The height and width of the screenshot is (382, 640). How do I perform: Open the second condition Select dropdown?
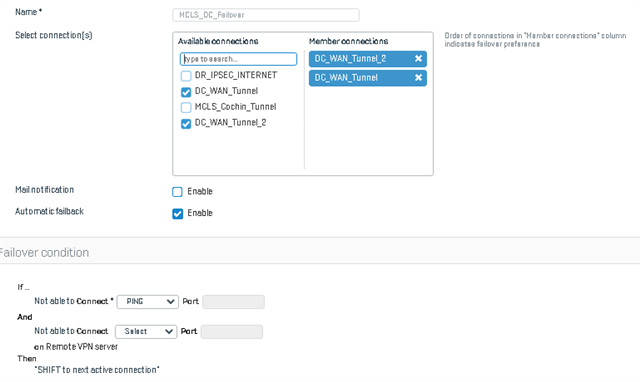tap(146, 331)
